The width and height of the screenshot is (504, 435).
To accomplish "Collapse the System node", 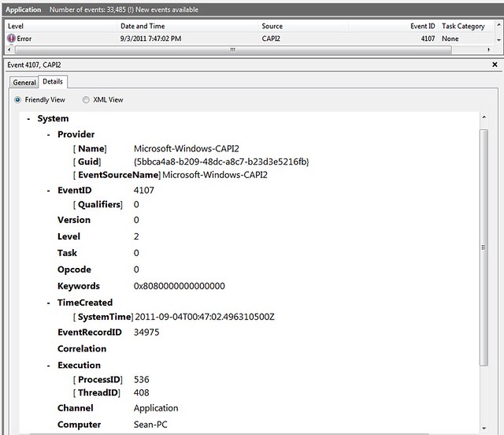I will pyautogui.click(x=28, y=119).
